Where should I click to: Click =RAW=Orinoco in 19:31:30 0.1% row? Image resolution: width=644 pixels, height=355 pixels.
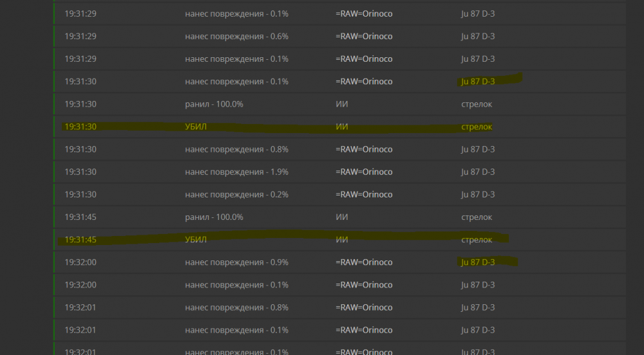(364, 82)
